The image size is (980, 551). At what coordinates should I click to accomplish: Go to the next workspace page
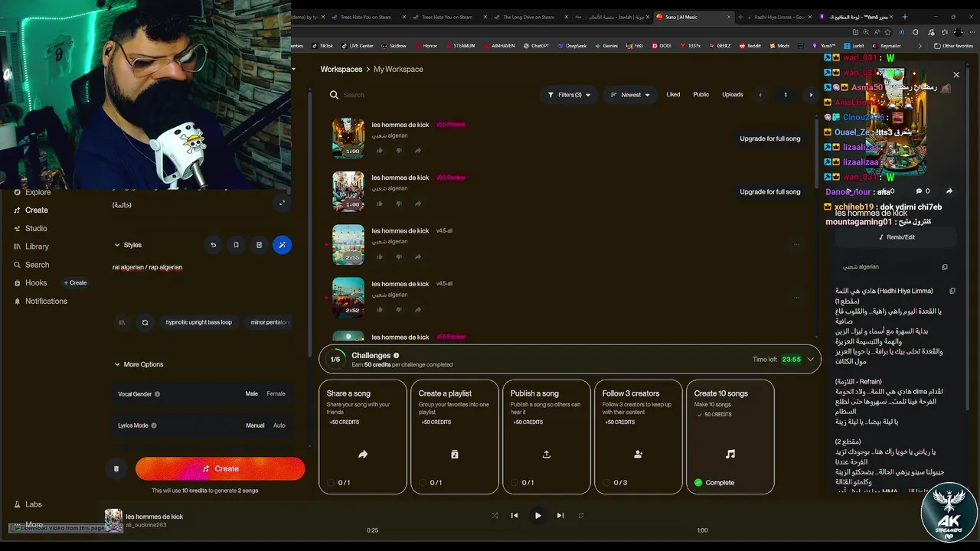point(811,95)
